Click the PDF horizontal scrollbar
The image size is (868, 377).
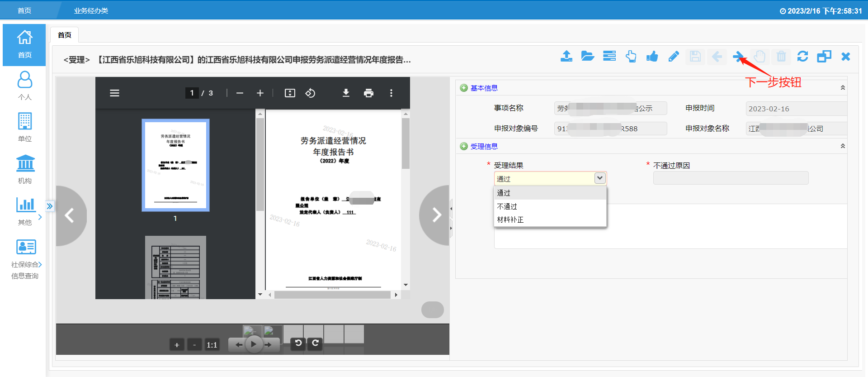pyautogui.click(x=332, y=295)
